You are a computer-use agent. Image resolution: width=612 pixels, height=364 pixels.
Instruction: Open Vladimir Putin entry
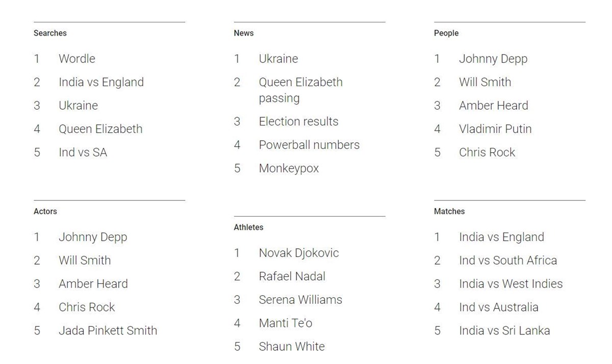coord(495,129)
